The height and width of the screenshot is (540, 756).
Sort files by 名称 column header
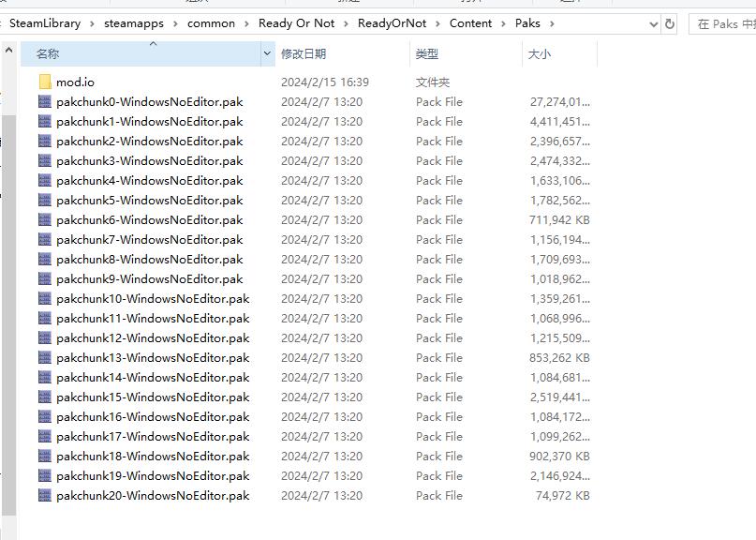pos(141,53)
